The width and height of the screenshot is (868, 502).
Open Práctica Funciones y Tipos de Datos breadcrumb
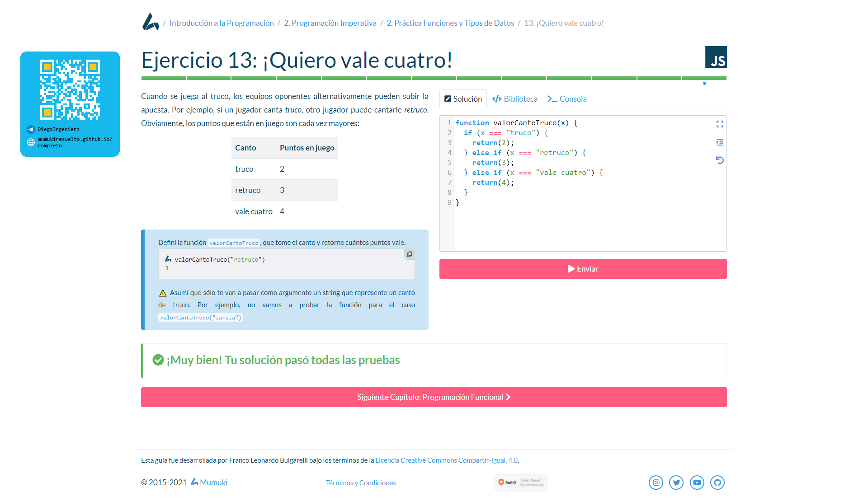point(450,23)
